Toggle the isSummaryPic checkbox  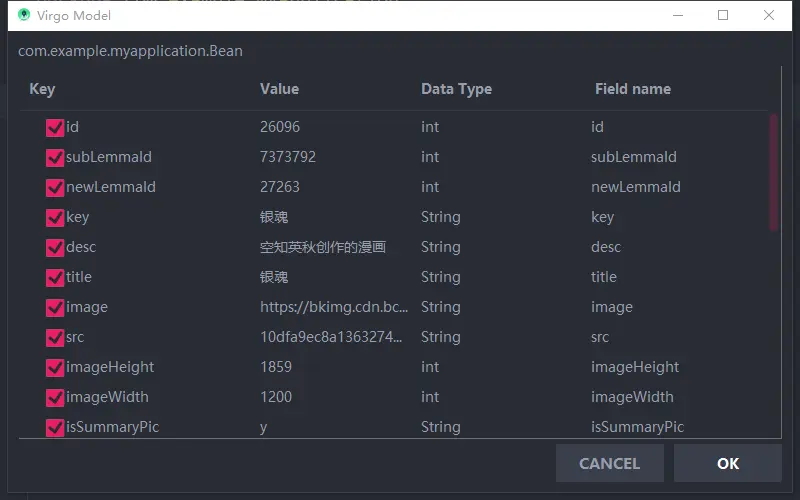pyautogui.click(x=55, y=428)
